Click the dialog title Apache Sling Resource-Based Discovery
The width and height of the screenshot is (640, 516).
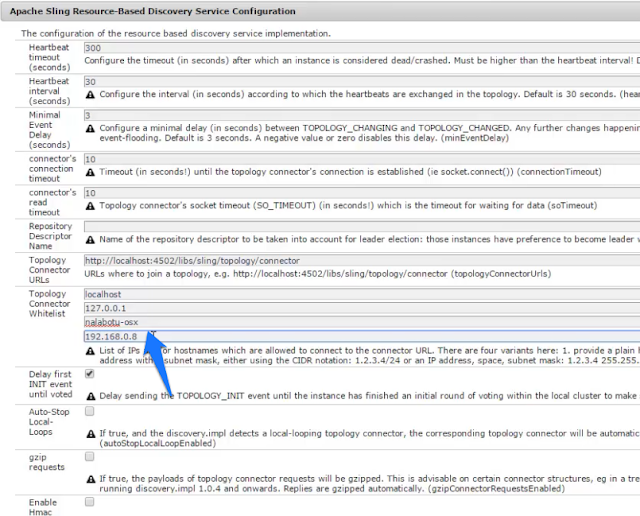[x=153, y=11]
